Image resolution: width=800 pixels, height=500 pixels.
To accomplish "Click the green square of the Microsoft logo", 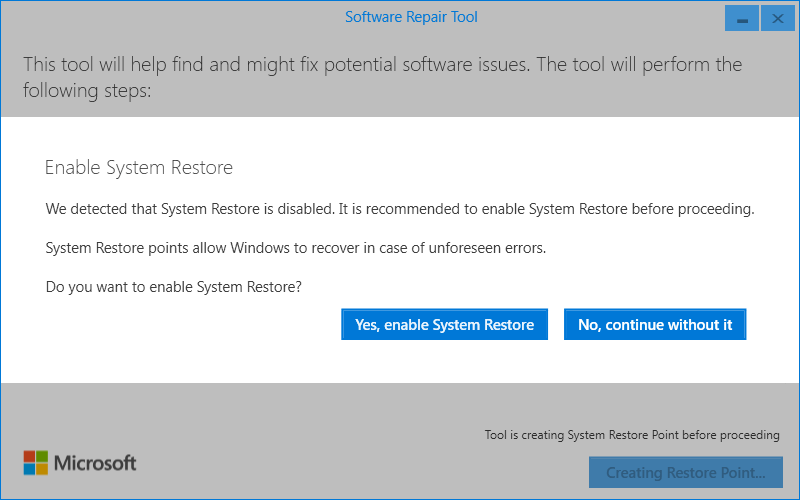I will tap(42, 456).
